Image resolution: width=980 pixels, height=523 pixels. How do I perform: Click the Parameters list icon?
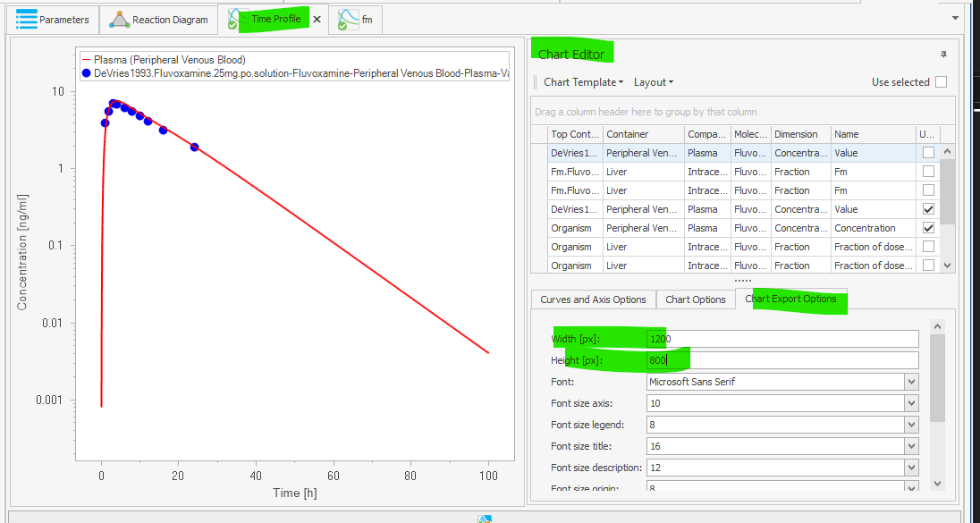pyautogui.click(x=26, y=20)
